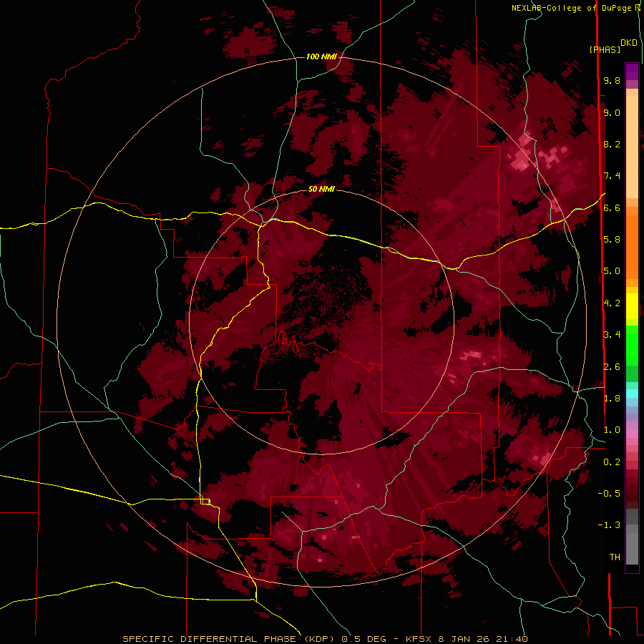Screen dimensions: 644x644
Task: Click the 6.6 value on the color scale
Action: pyautogui.click(x=612, y=208)
